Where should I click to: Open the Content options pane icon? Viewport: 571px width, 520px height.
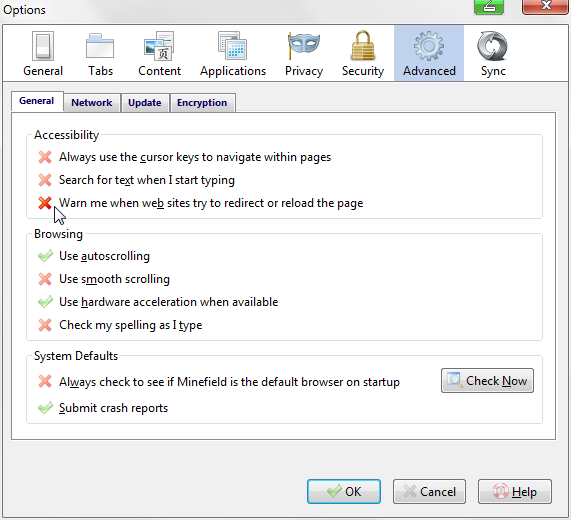tap(159, 54)
